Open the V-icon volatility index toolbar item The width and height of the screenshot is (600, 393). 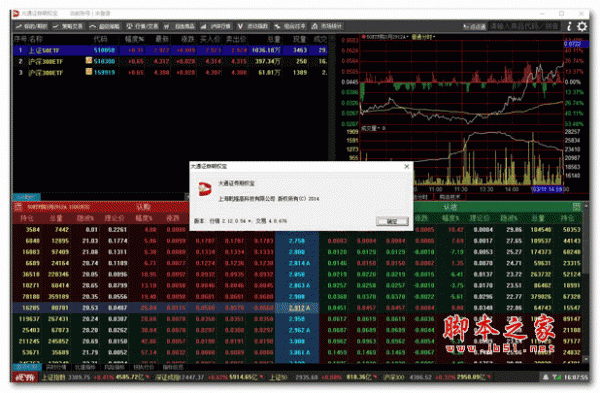coord(253,26)
